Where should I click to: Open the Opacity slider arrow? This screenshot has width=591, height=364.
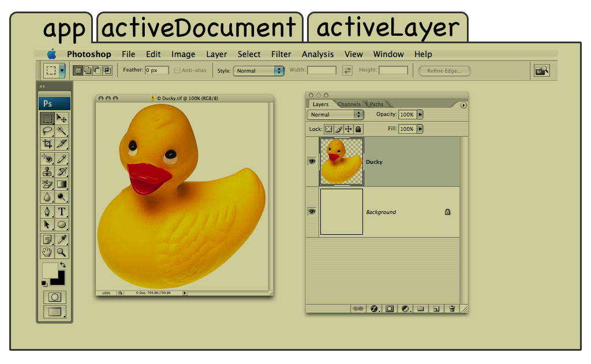[420, 115]
